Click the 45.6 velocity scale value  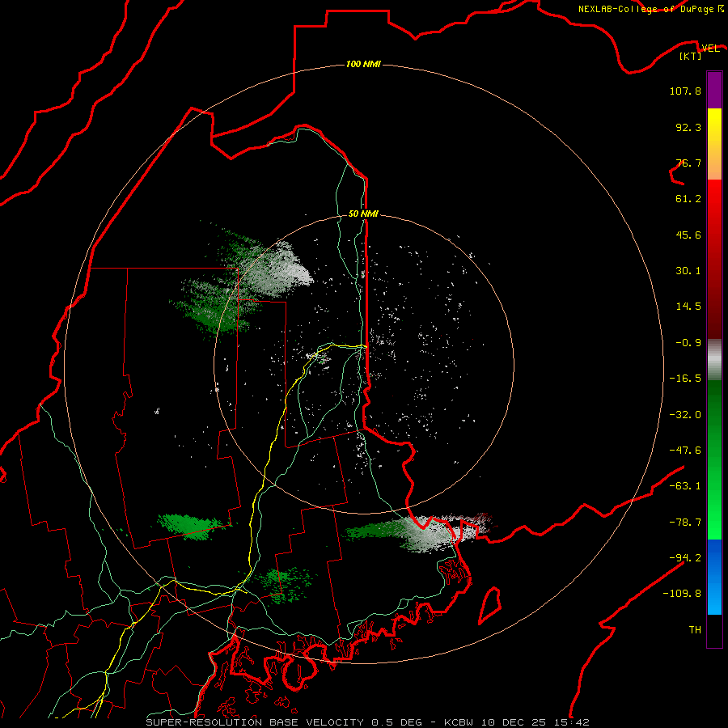coord(688,235)
